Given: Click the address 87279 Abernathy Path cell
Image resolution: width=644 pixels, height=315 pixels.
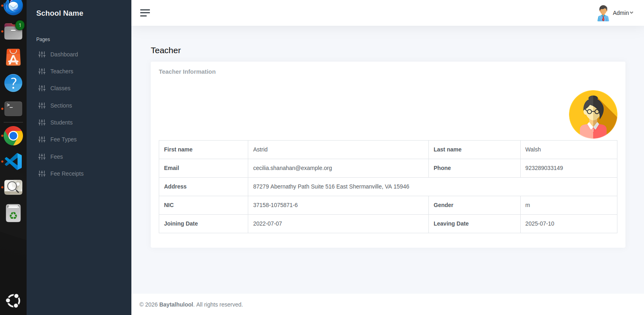Looking at the screenshot, I should 432,187.
